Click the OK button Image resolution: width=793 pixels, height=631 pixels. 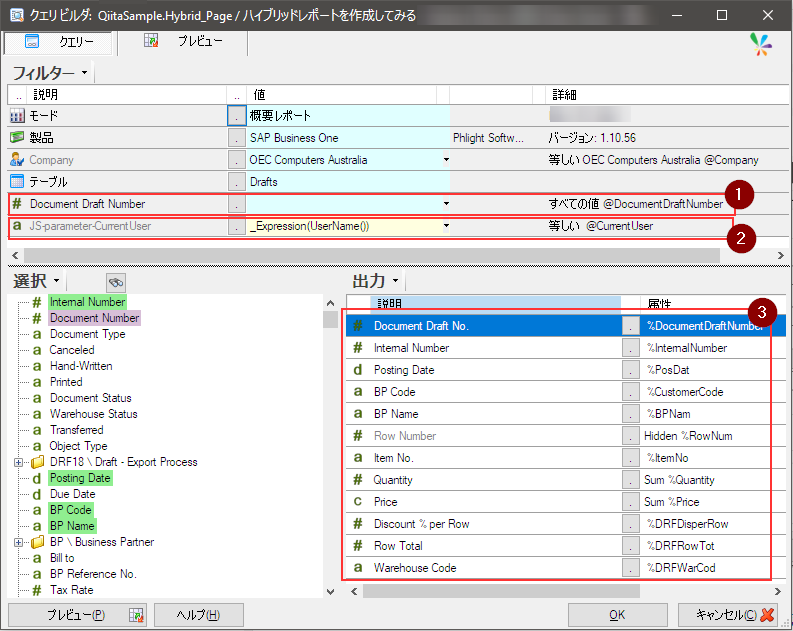pyautogui.click(x=618, y=615)
